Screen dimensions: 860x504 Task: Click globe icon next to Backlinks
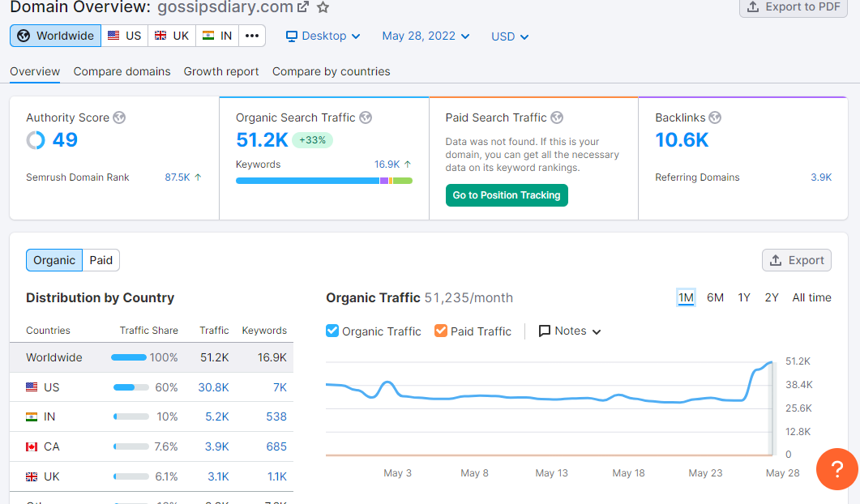[715, 117]
